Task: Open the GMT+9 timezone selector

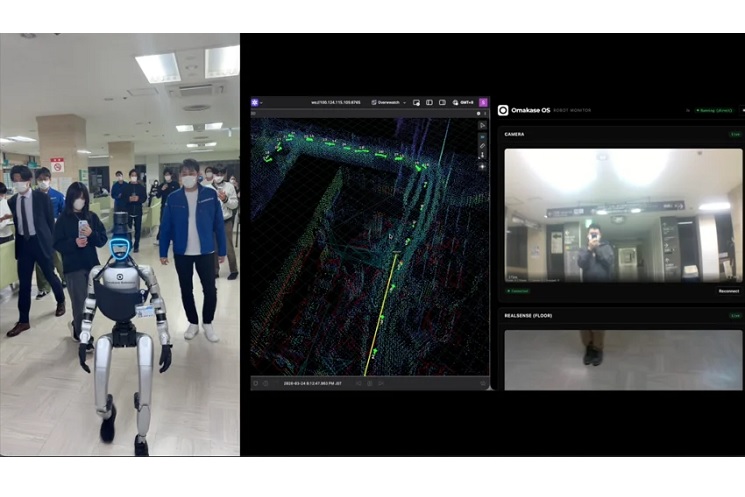Action: [x=463, y=102]
